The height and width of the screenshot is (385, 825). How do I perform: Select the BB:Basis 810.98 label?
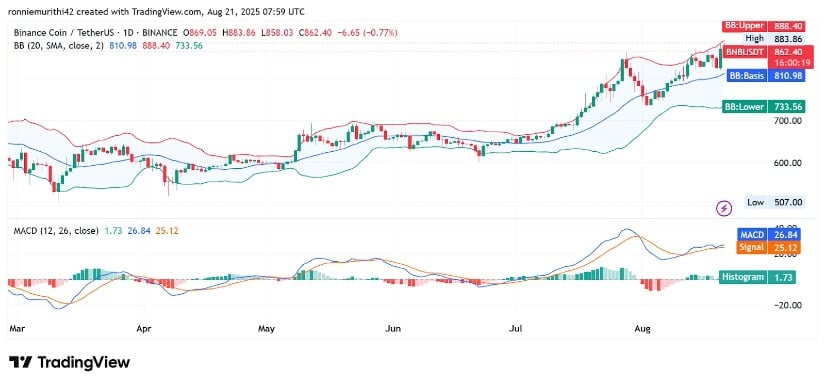tap(765, 76)
